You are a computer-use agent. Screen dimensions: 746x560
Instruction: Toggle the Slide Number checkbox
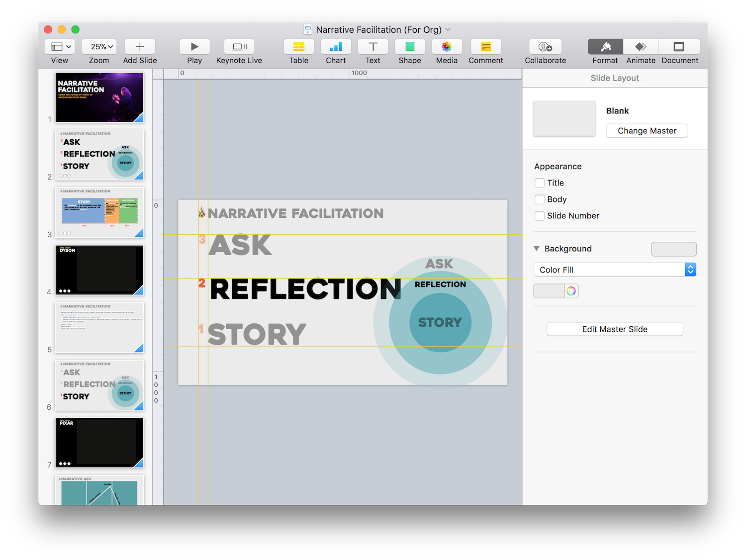point(540,216)
